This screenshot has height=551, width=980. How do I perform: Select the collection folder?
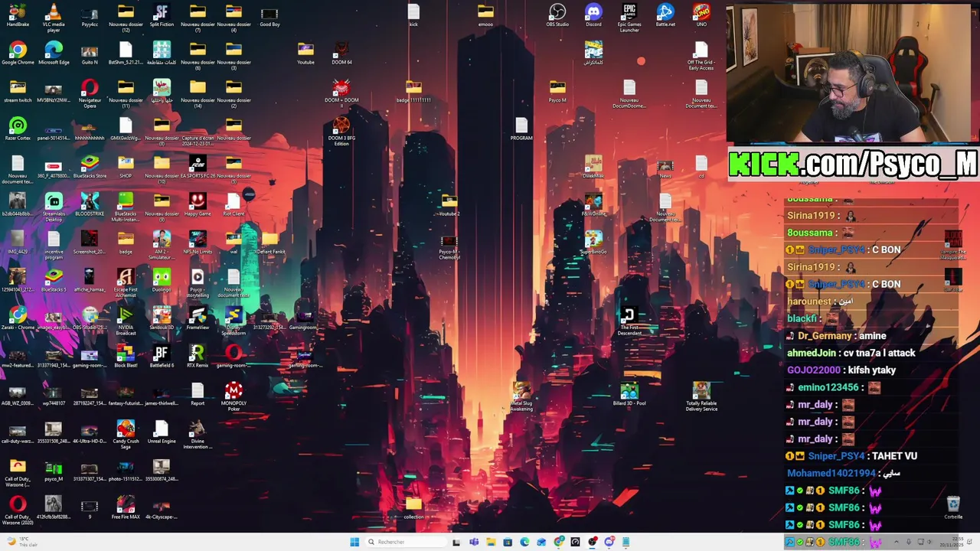pos(413,508)
